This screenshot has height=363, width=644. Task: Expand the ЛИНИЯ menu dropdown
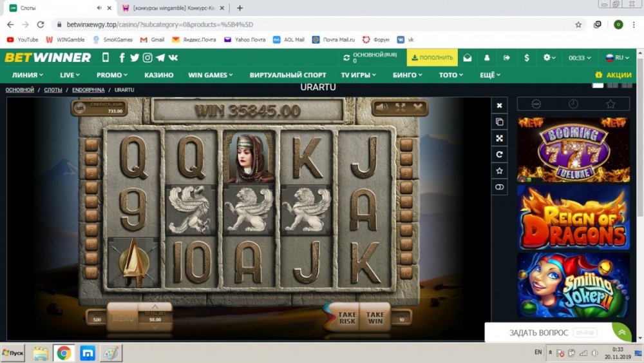pyautogui.click(x=28, y=75)
